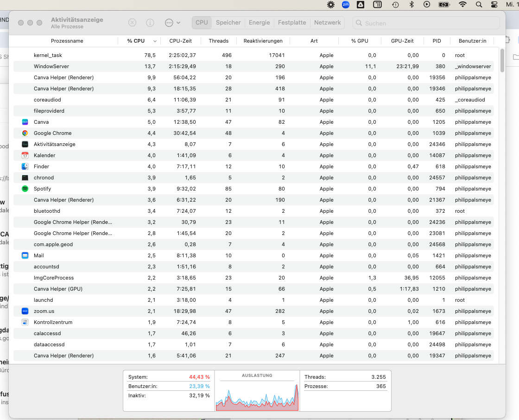Click the Suchen search field

[426, 23]
